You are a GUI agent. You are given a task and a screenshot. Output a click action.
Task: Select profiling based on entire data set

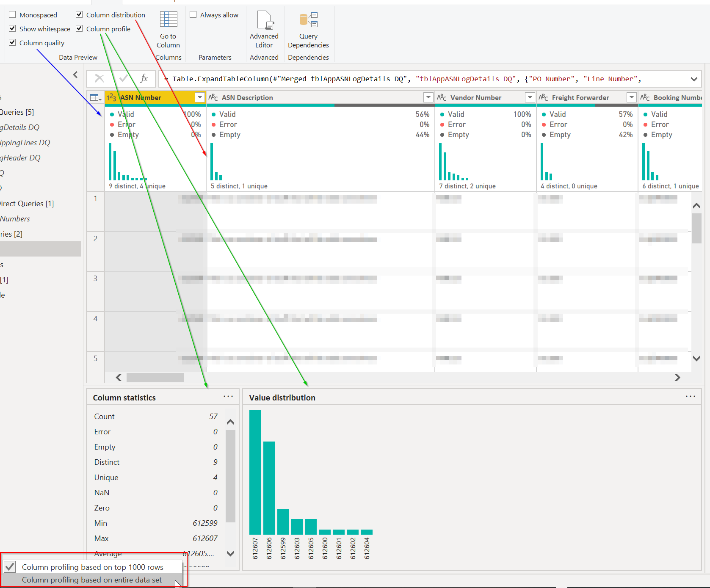pyautogui.click(x=93, y=580)
